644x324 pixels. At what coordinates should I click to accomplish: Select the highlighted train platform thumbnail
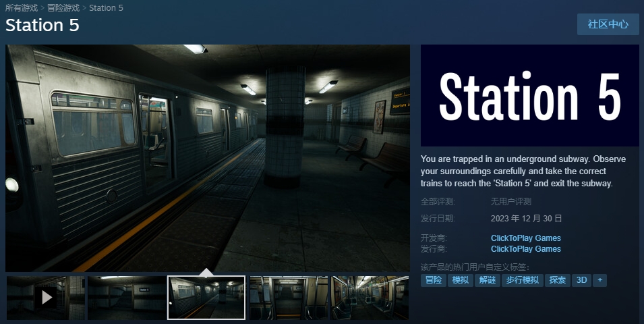[206, 298]
